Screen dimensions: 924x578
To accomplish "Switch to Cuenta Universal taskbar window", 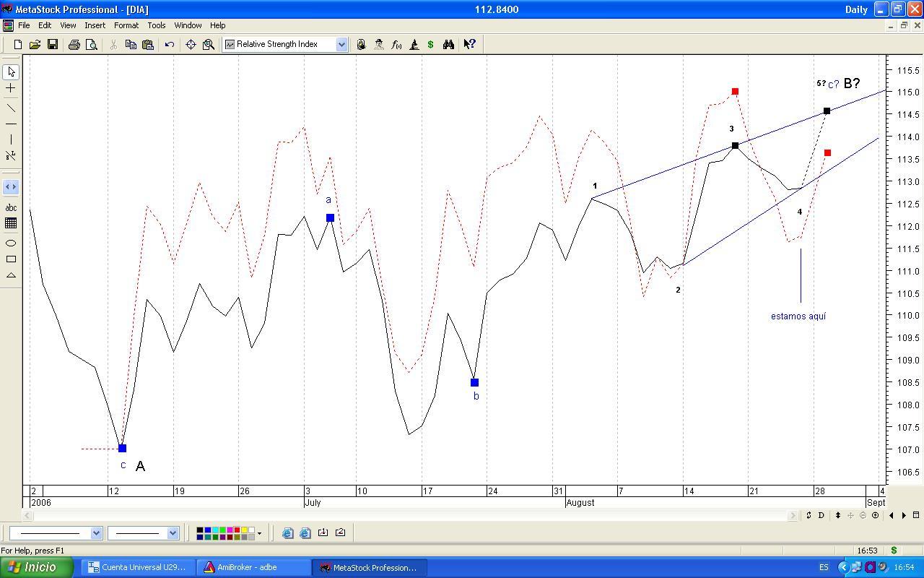I will pyautogui.click(x=137, y=567).
